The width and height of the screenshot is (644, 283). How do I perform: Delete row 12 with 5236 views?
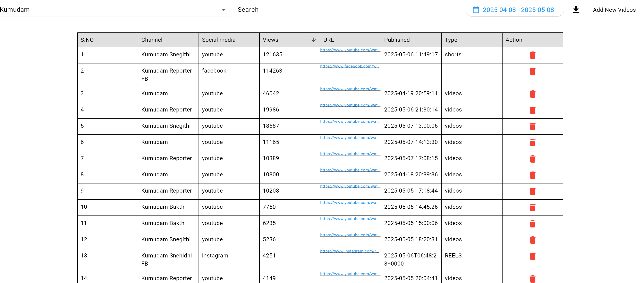[532, 240]
